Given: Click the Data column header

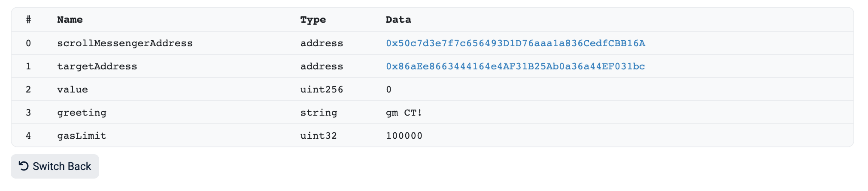Looking at the screenshot, I should click(x=398, y=20).
